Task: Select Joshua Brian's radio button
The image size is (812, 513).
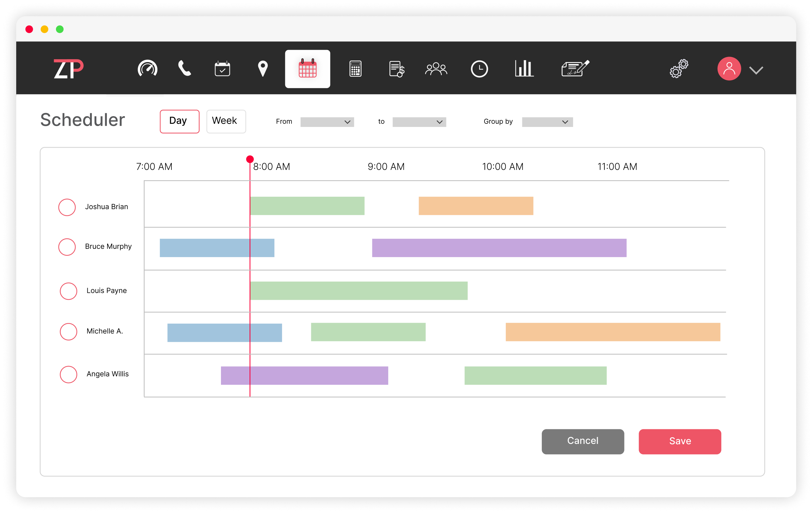Action: (67, 207)
